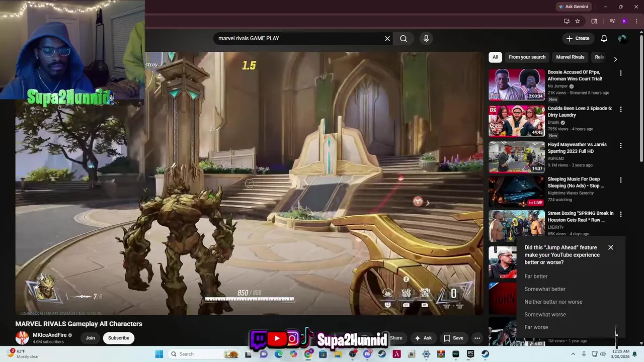Screen dimensions: 644x362
Task: Open Epic Games Launcher from taskbar
Action: pos(470,354)
